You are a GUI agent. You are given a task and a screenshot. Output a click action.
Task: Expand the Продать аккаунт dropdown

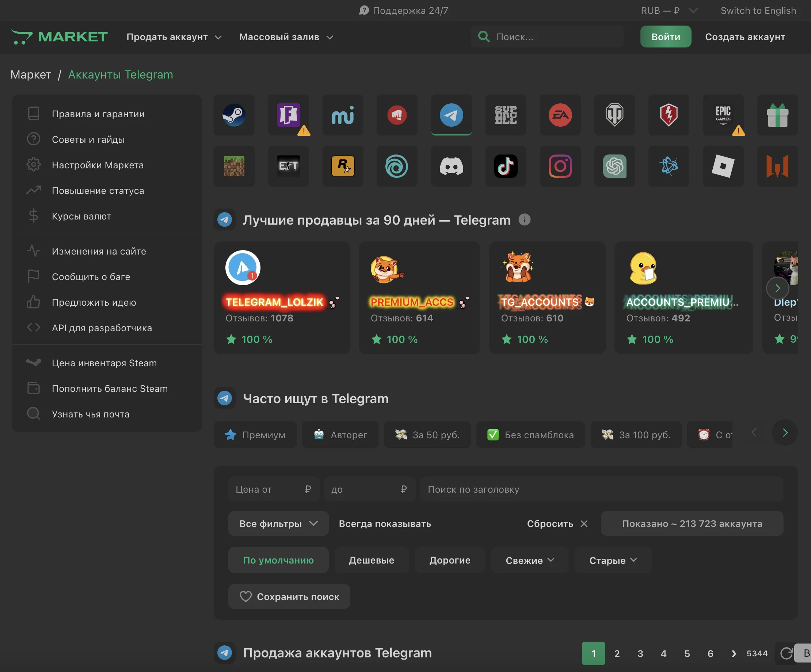click(174, 37)
